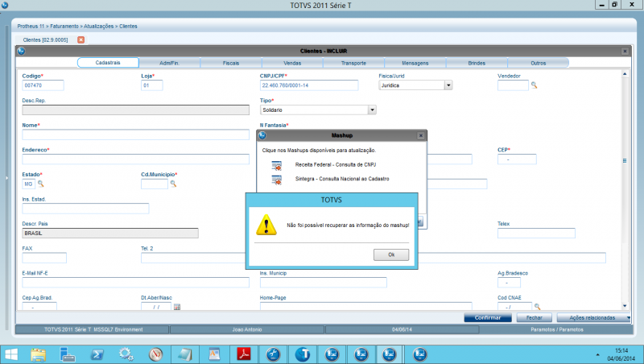Click the Mashup dialog logo icon
This screenshot has width=644, height=364.
[x=262, y=135]
